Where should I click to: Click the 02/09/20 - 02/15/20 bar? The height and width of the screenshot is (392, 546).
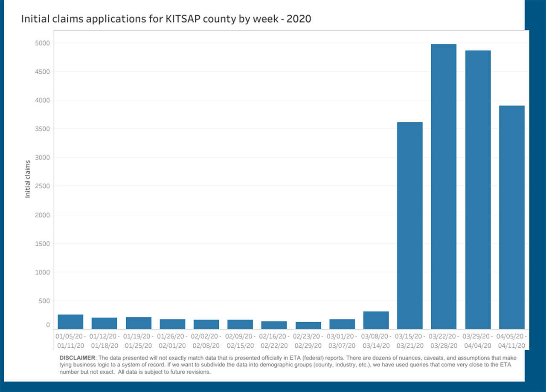(x=240, y=324)
